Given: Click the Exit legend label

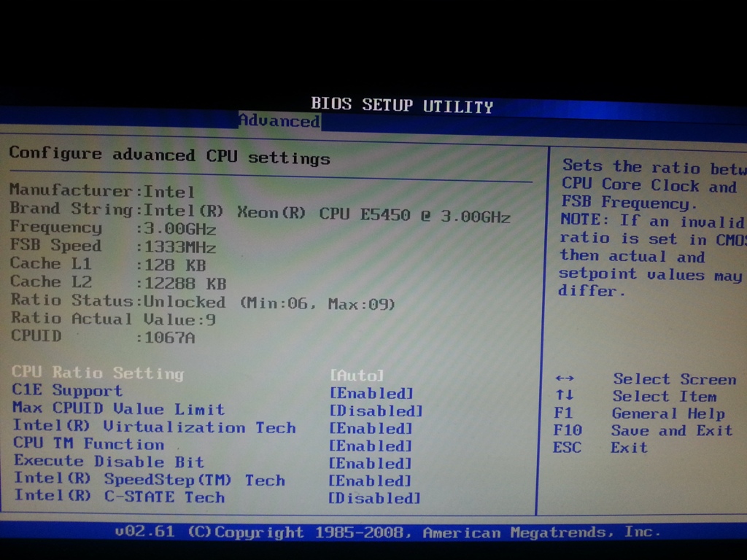Looking at the screenshot, I should pyautogui.click(x=630, y=448).
